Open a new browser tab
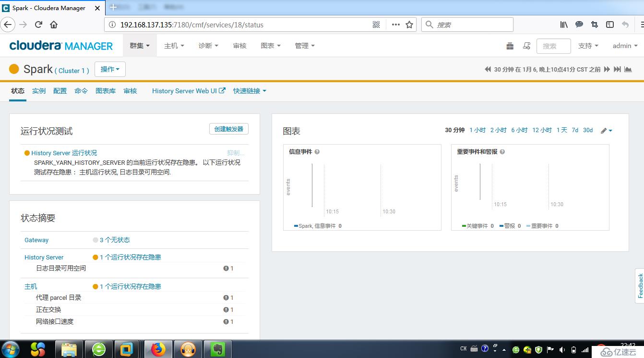Viewport: 644px width, 358px height. [113, 7]
